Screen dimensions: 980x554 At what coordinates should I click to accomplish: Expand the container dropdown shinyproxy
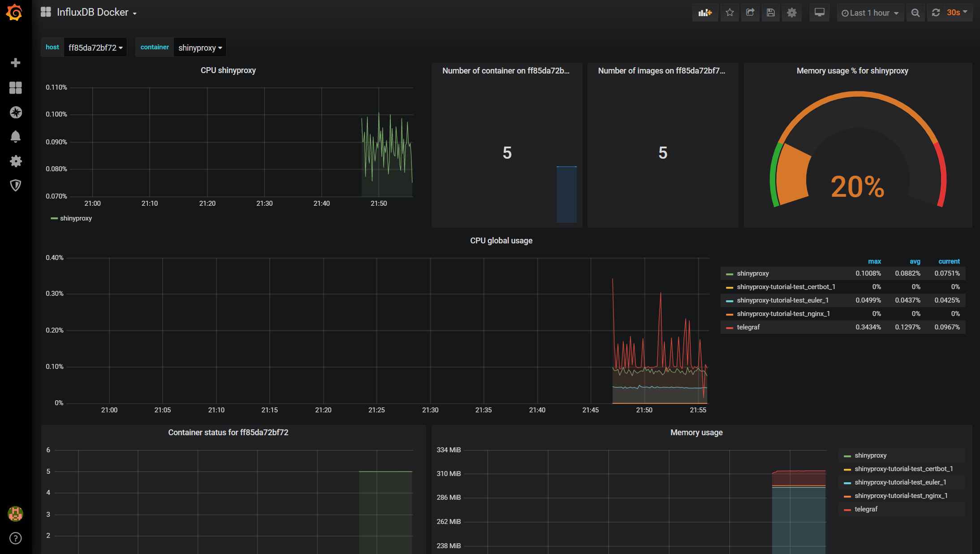click(200, 48)
